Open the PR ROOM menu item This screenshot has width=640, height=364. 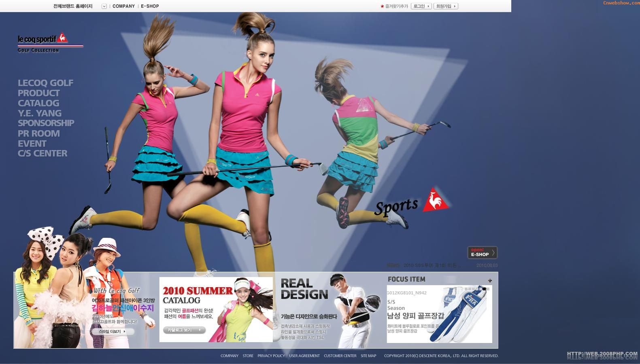[x=38, y=133]
